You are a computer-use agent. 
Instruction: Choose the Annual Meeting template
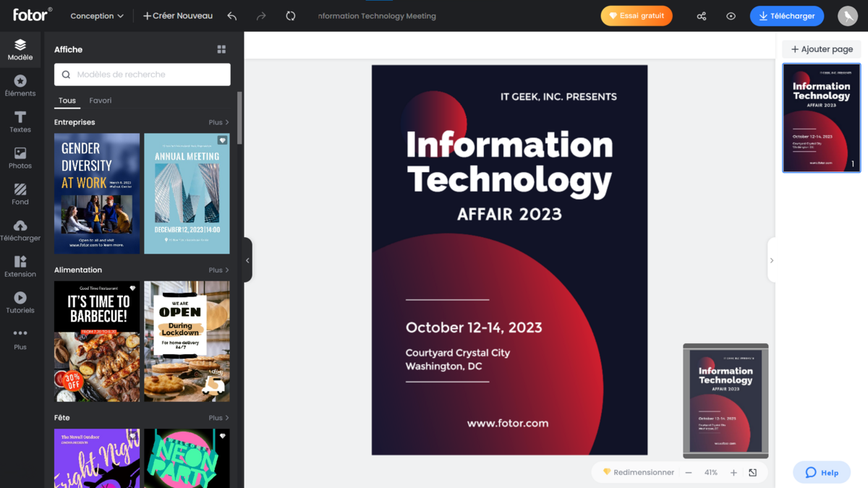(187, 193)
